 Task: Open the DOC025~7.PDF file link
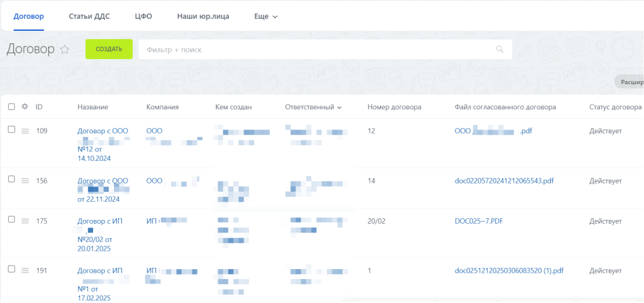click(x=479, y=221)
